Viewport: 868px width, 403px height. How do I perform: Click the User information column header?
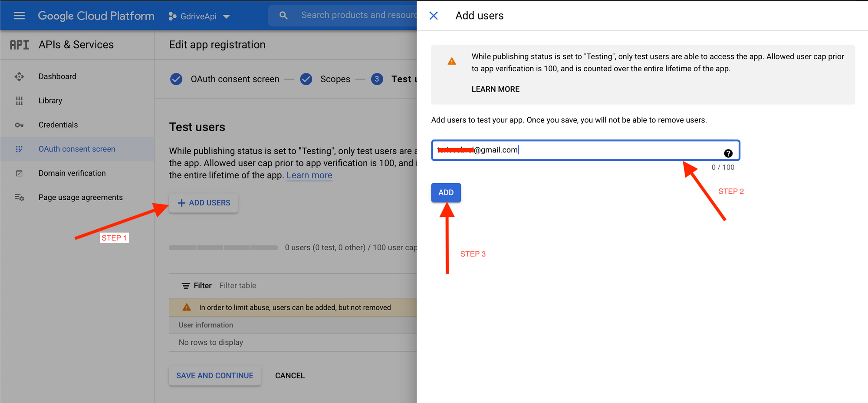206,325
